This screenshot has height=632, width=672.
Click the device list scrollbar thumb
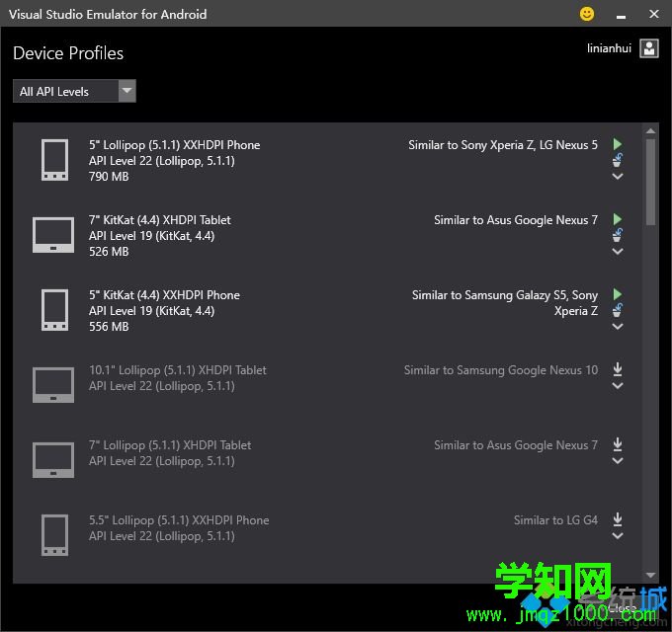(650, 182)
